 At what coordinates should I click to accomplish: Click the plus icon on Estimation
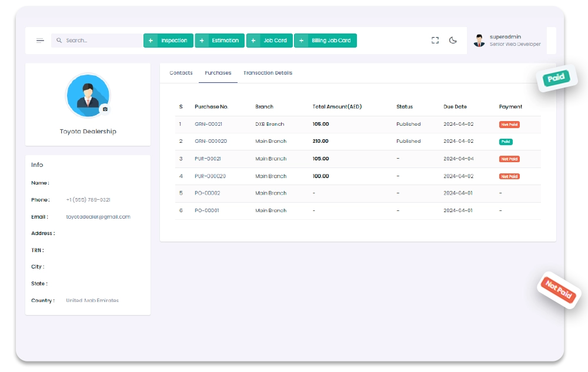pos(202,41)
